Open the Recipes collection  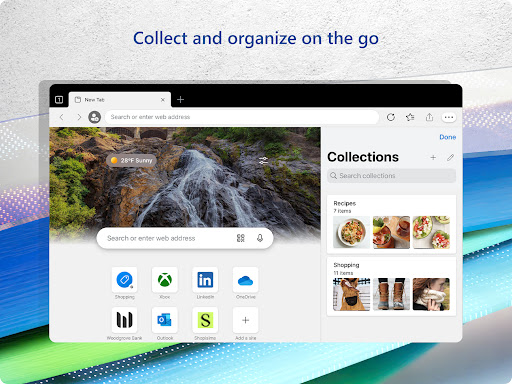click(x=391, y=224)
